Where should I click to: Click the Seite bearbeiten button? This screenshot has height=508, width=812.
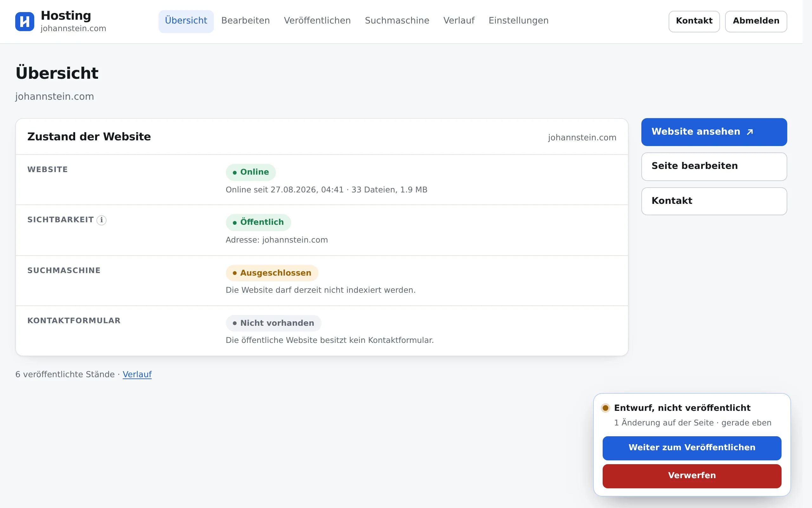[x=714, y=166]
